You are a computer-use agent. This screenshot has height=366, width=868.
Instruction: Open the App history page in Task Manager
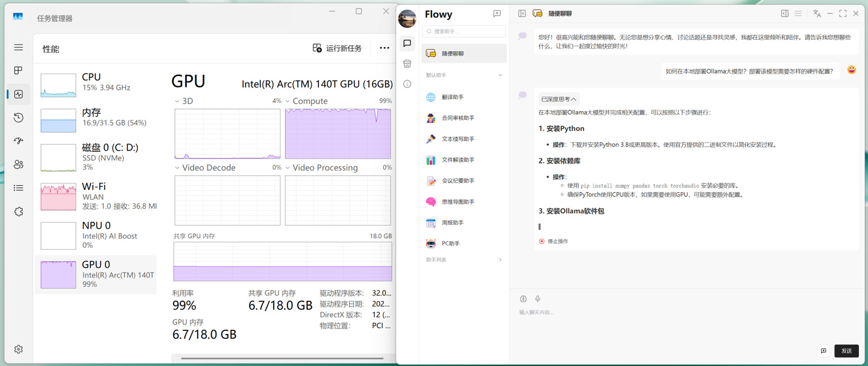[x=19, y=118]
